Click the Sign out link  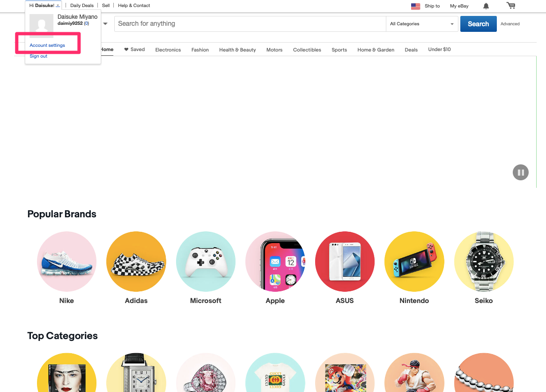tap(38, 56)
